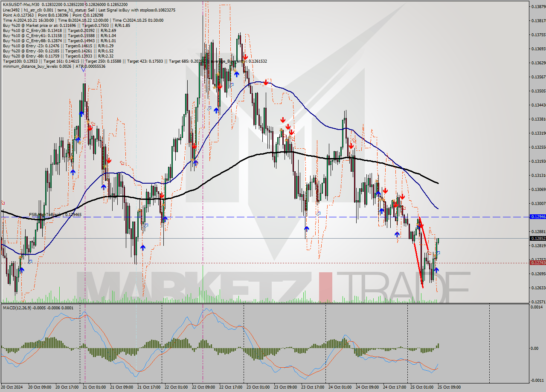Click the blue 0.12946 price tag
This screenshot has height=392, width=546.
[537, 217]
